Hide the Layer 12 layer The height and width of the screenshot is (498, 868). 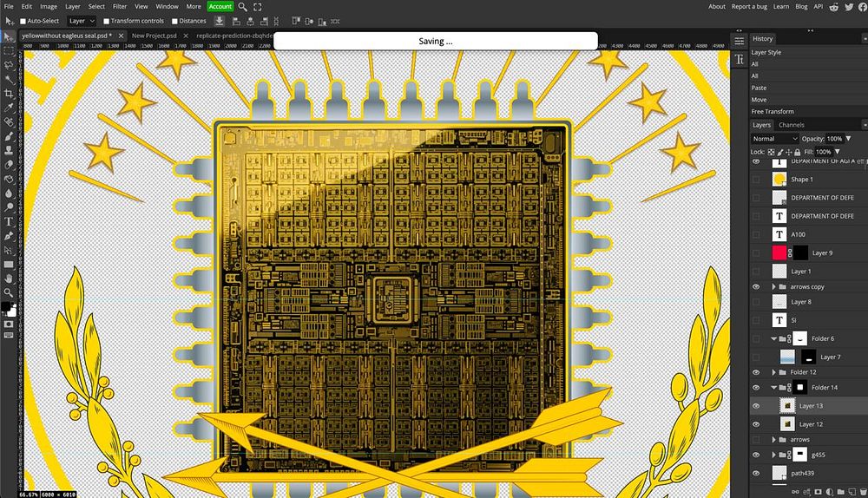click(x=756, y=424)
